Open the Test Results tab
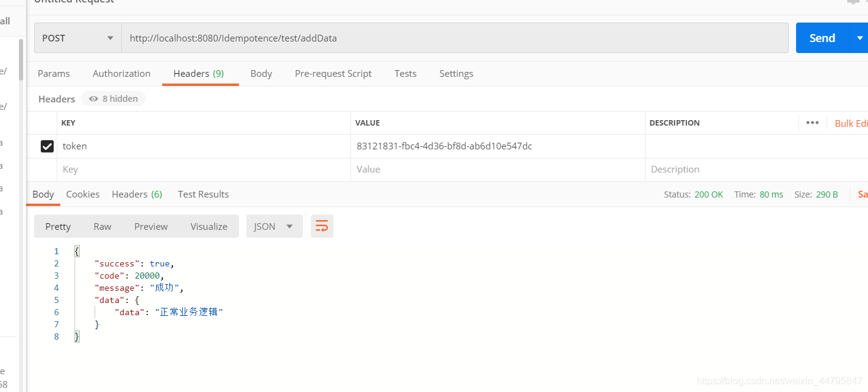The width and height of the screenshot is (868, 392). click(203, 194)
